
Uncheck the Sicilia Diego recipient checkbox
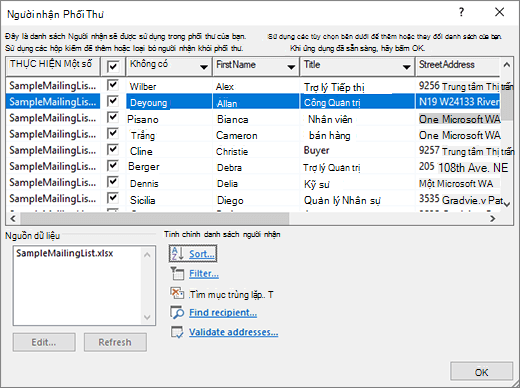point(113,198)
